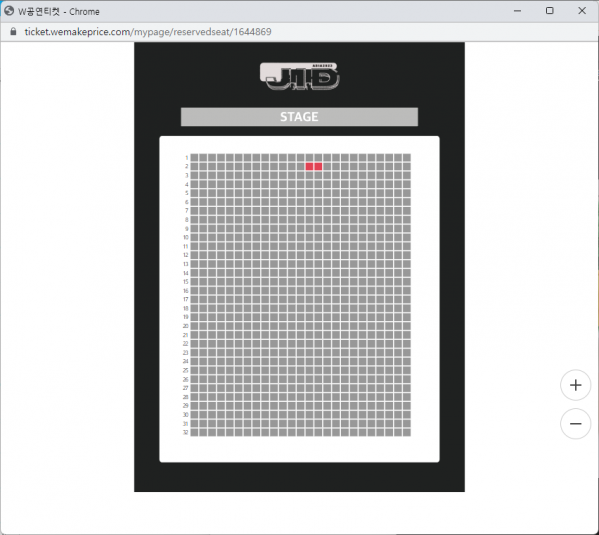Select the rightmost seat in row 32
Image resolution: width=599 pixels, height=535 pixels.
tap(407, 432)
